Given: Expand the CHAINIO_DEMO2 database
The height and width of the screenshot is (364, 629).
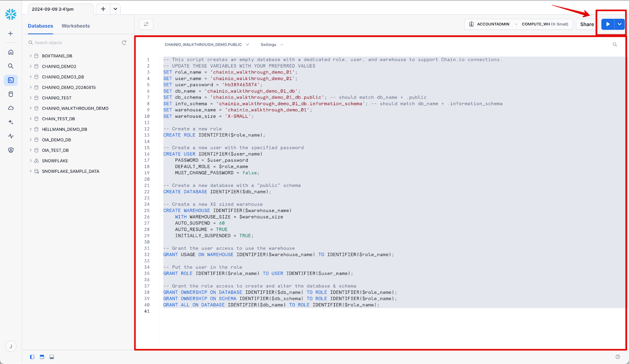Looking at the screenshot, I should click(x=31, y=66).
